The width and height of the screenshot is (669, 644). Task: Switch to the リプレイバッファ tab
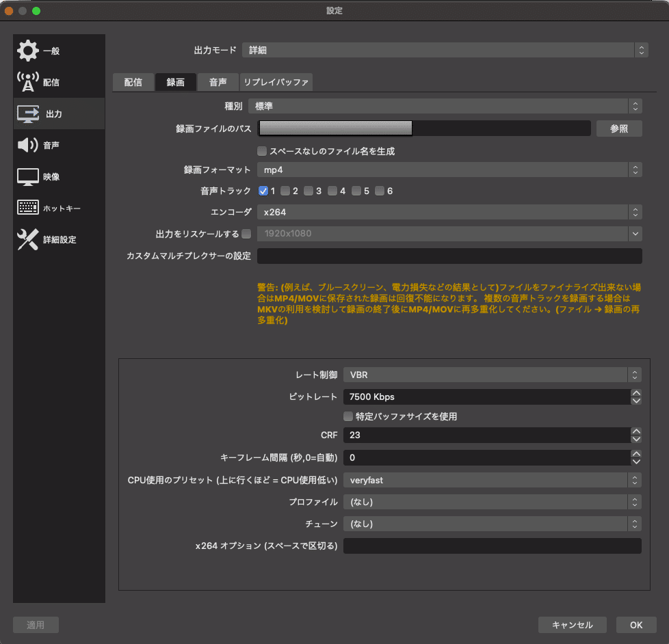coord(276,82)
